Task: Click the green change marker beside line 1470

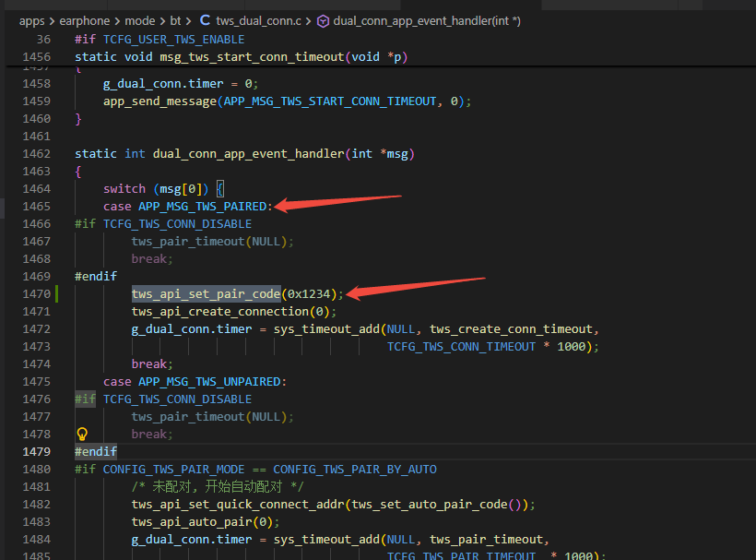Action: pyautogui.click(x=57, y=294)
